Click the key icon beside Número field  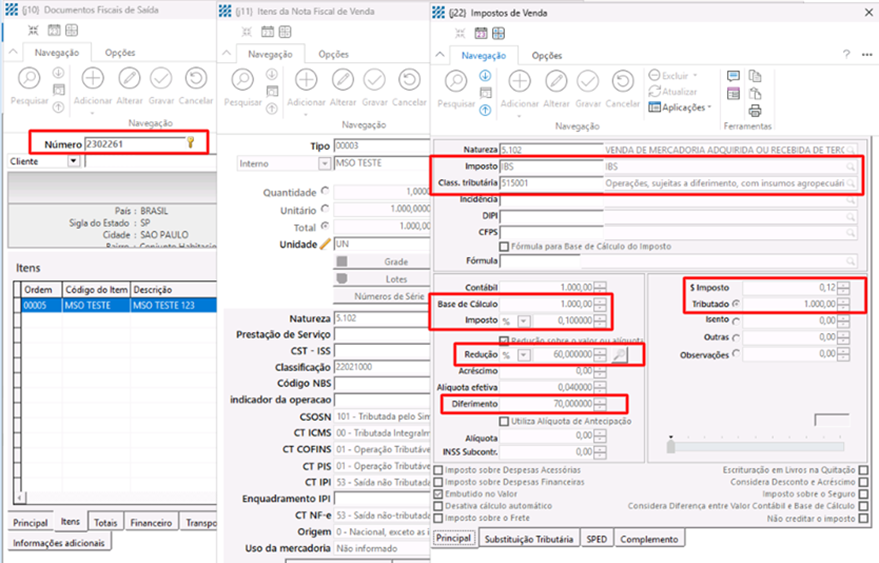(x=190, y=143)
